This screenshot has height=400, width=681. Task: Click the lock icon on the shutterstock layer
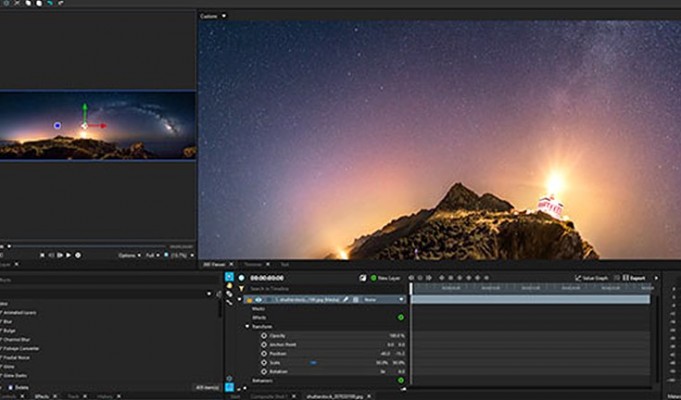(249, 300)
